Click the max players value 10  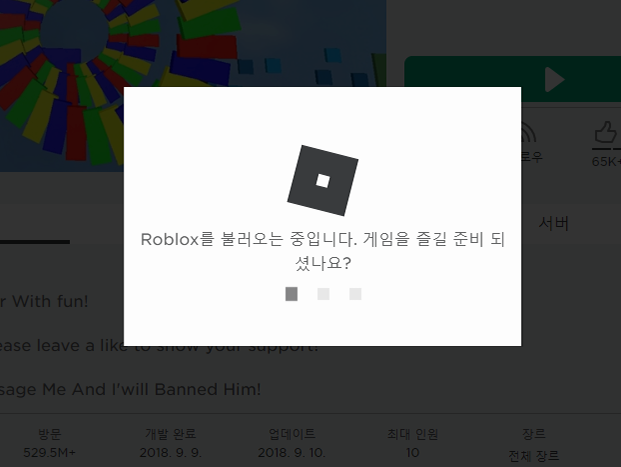point(413,452)
